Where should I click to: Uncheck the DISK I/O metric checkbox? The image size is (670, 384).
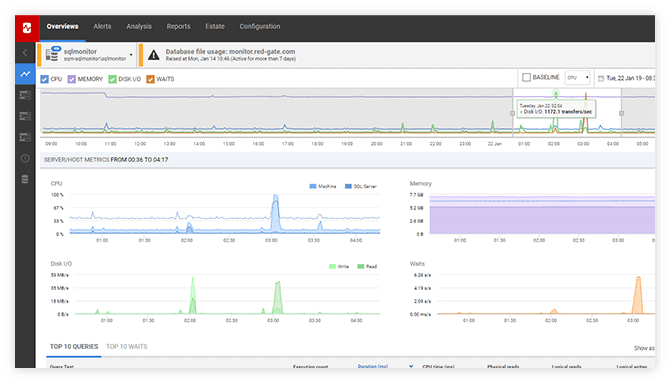pyautogui.click(x=112, y=79)
